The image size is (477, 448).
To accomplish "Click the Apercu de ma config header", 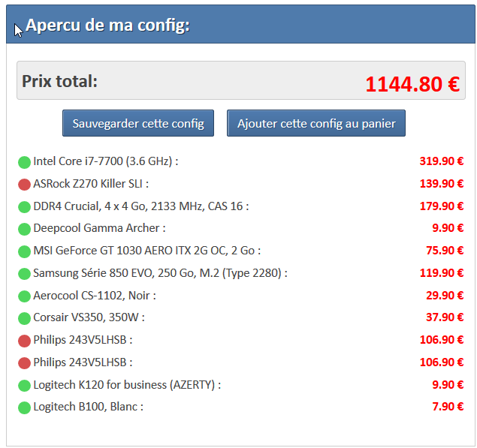I will [107, 26].
